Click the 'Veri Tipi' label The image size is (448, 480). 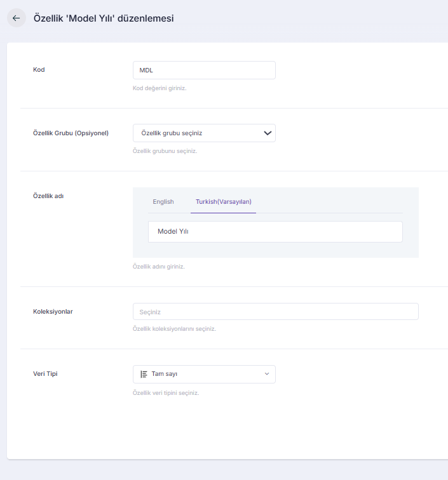click(x=46, y=374)
